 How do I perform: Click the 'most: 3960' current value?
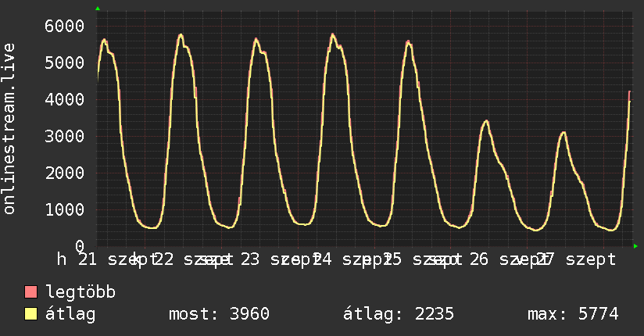[x=219, y=314]
